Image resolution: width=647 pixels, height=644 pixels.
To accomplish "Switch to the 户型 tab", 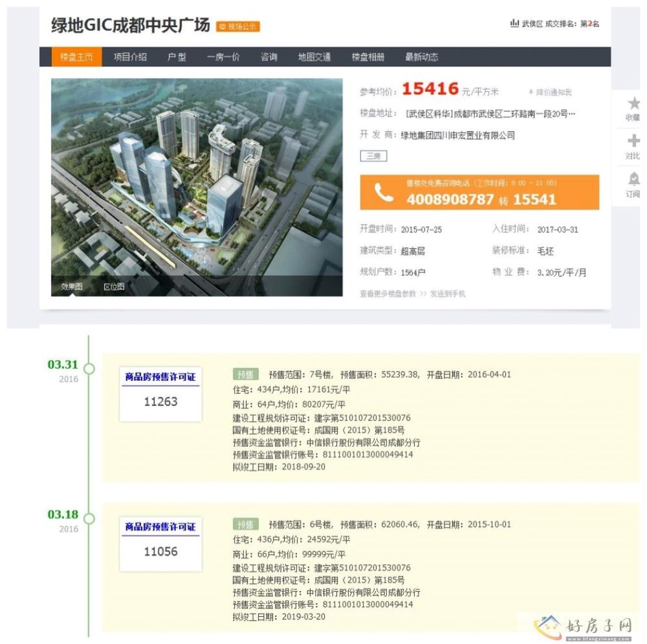I will [177, 57].
